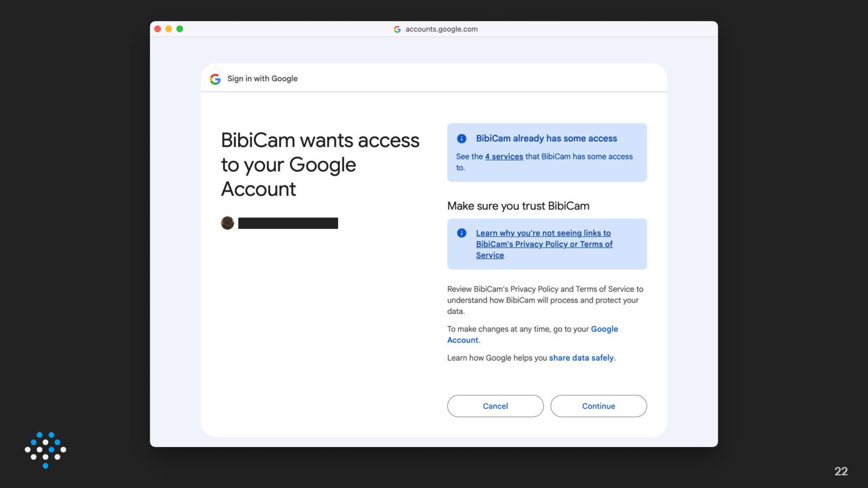Viewport: 868px width, 488px height.
Task: Click the info icon next to the Learn why link
Action: (462, 233)
